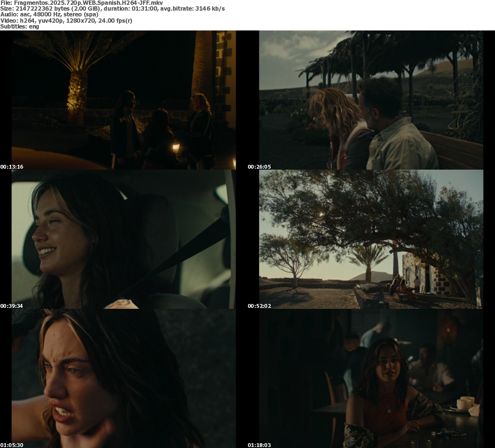495x448 pixels.
Task: Click the 00:52:02 timestamp label
Action: point(259,306)
